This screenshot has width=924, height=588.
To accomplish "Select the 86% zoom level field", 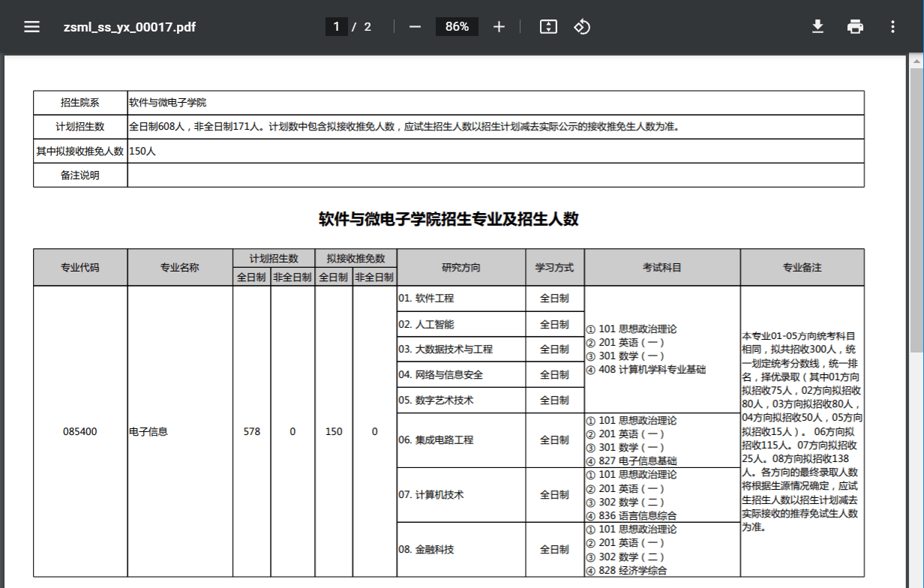I will 457,27.
